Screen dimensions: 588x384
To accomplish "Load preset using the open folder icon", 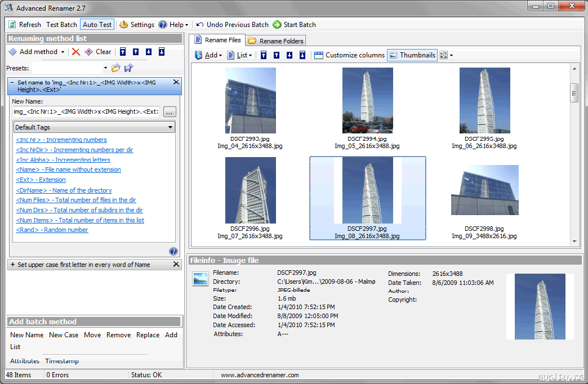I will (x=116, y=68).
